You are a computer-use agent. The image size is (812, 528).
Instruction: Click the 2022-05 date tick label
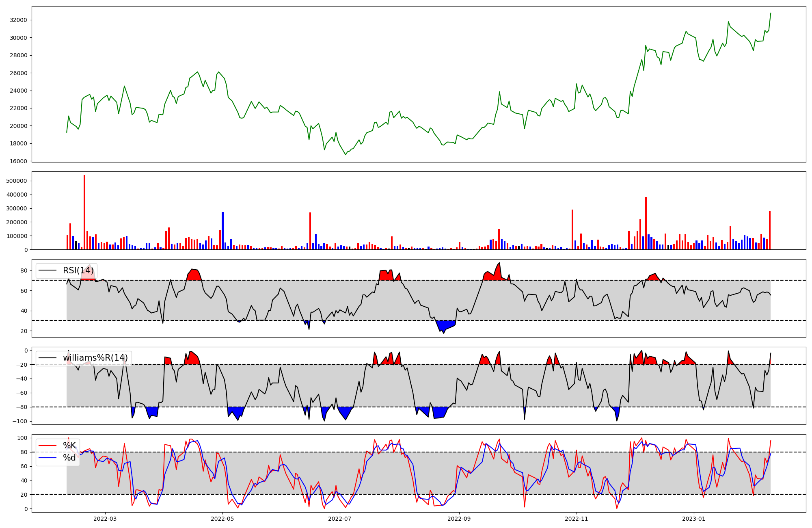pyautogui.click(x=222, y=519)
